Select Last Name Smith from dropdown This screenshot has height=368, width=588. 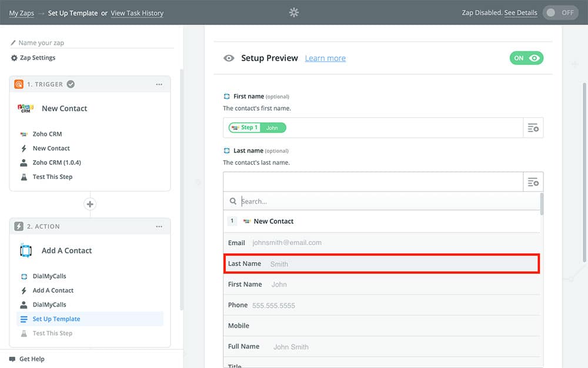coord(382,264)
